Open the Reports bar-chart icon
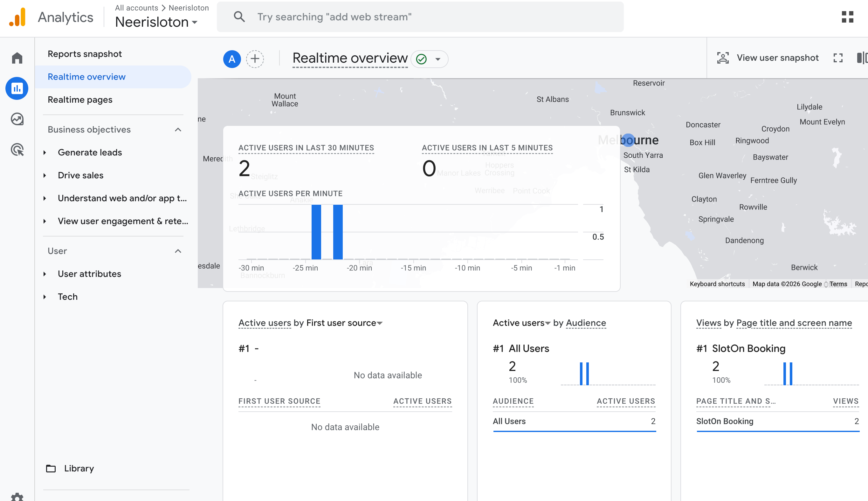 (17, 88)
